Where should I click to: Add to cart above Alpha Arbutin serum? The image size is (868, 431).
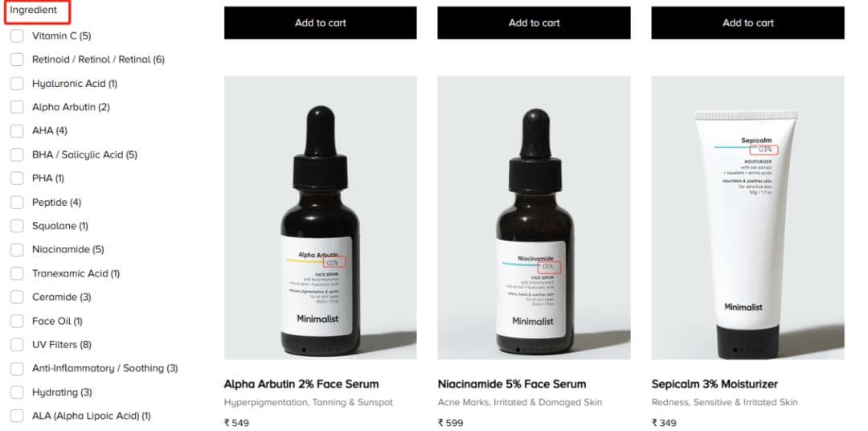(321, 23)
